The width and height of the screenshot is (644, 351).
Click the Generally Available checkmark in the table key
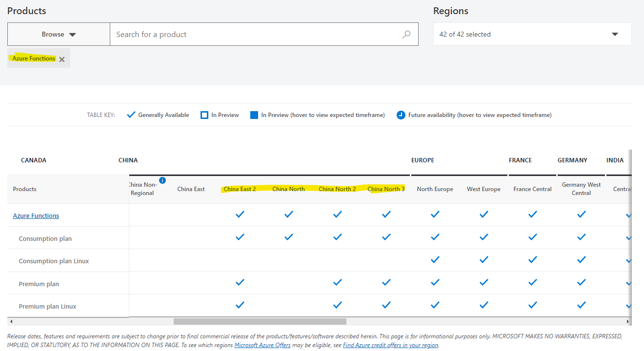[131, 115]
